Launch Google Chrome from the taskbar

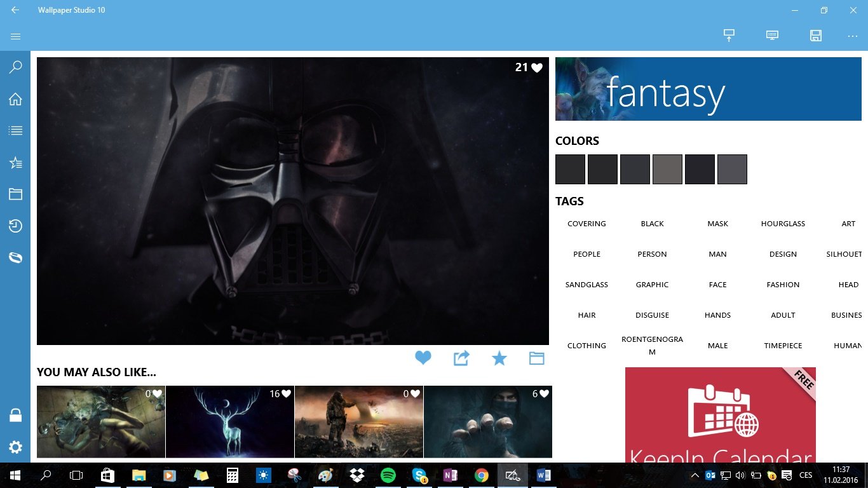(482, 475)
